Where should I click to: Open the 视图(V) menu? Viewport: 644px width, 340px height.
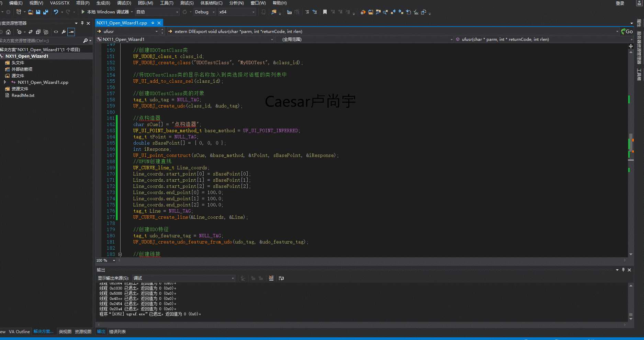point(36,3)
